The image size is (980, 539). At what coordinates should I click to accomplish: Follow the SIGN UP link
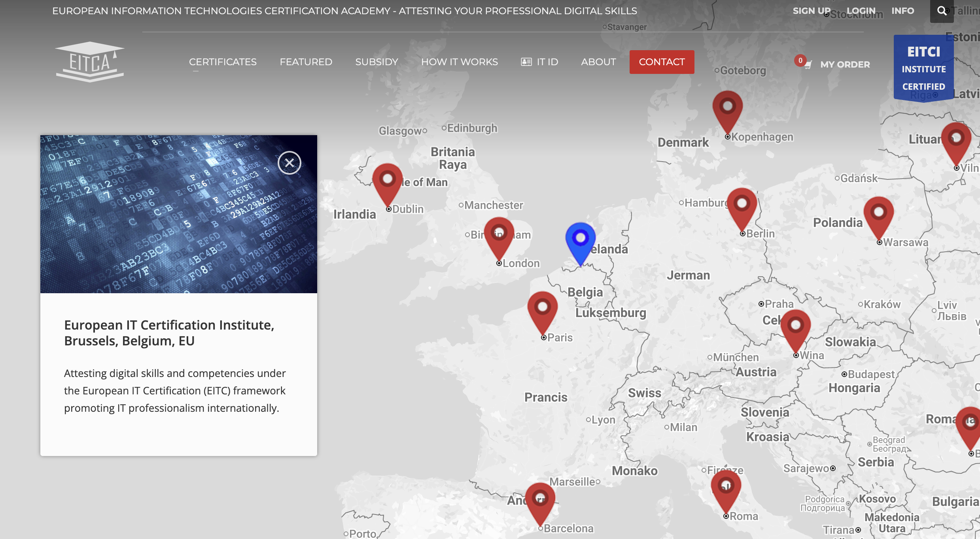tap(811, 11)
